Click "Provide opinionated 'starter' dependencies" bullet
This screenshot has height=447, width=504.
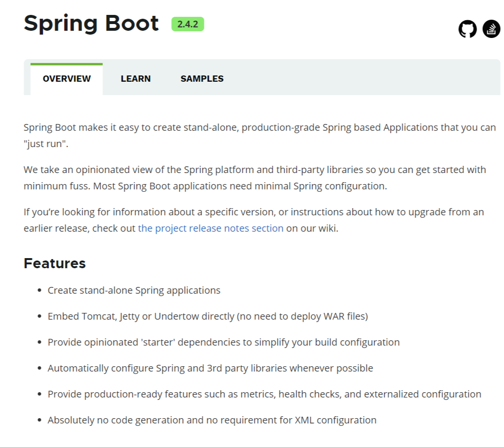(x=224, y=342)
